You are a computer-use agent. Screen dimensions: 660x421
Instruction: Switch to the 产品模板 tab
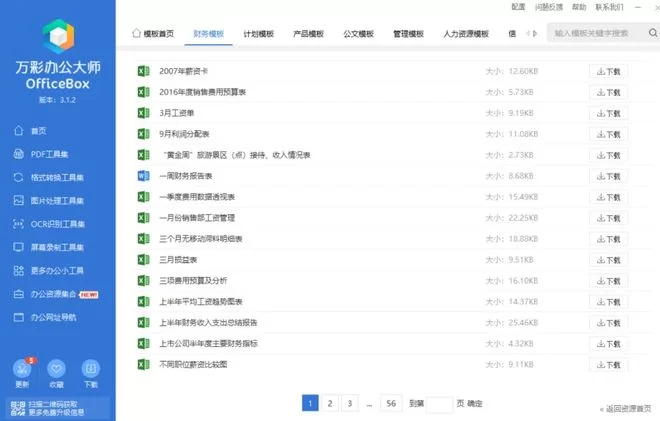tap(309, 34)
